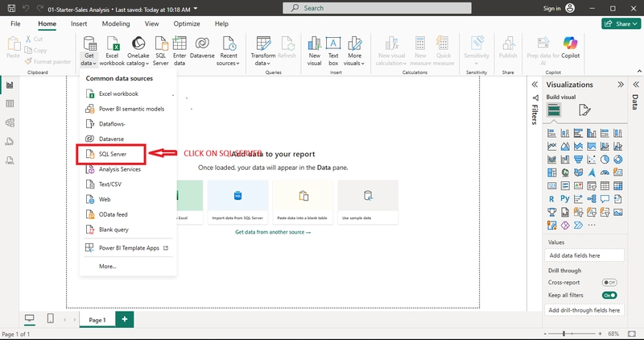Choose SQL Server in dropdown list

point(111,154)
